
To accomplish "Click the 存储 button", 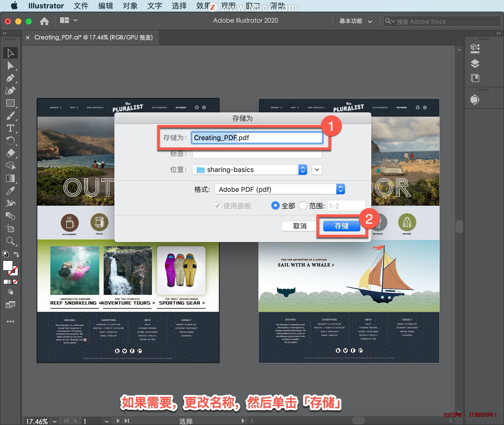I will pyautogui.click(x=342, y=226).
